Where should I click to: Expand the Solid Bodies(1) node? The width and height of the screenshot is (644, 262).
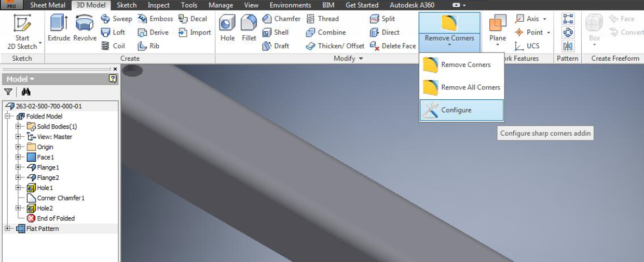(18, 126)
